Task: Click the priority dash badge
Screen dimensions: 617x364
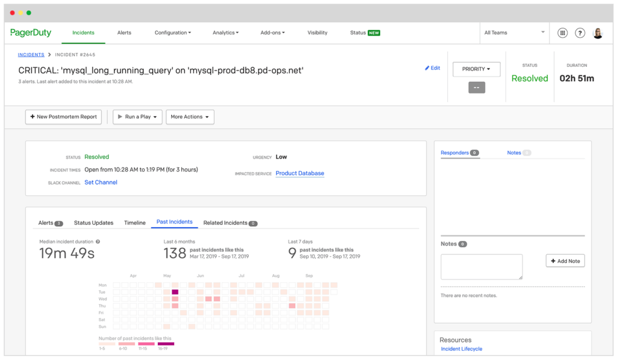Action: pyautogui.click(x=477, y=87)
